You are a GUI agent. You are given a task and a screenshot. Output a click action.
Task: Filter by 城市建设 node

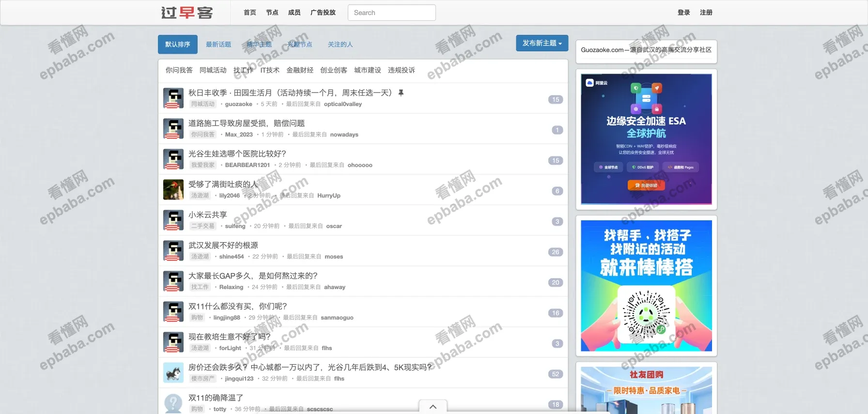pos(368,70)
